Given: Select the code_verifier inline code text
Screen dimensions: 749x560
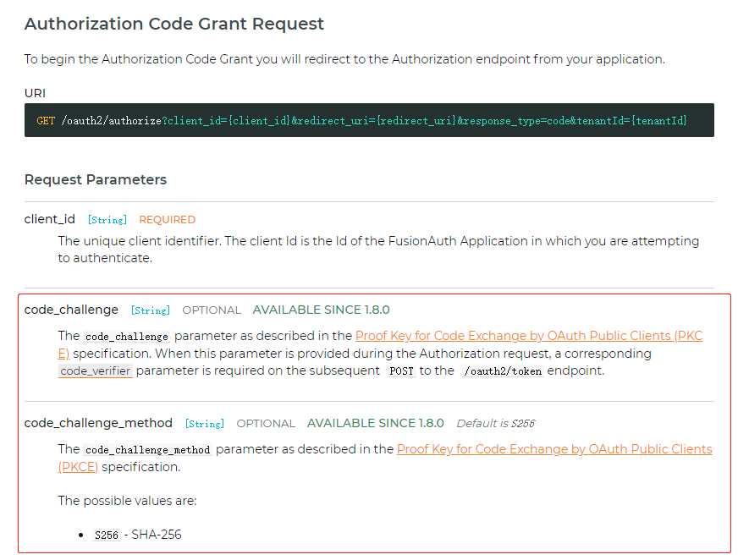Looking at the screenshot, I should click(95, 371).
